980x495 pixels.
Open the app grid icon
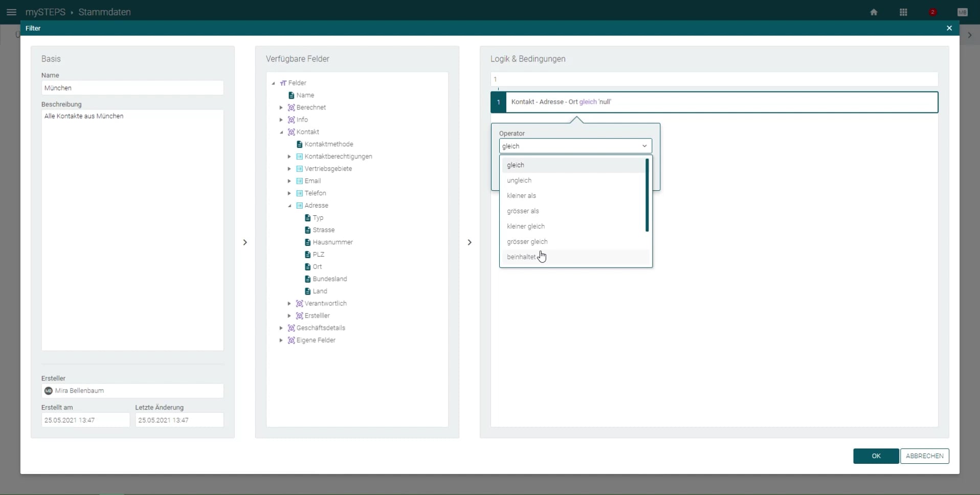(x=903, y=12)
